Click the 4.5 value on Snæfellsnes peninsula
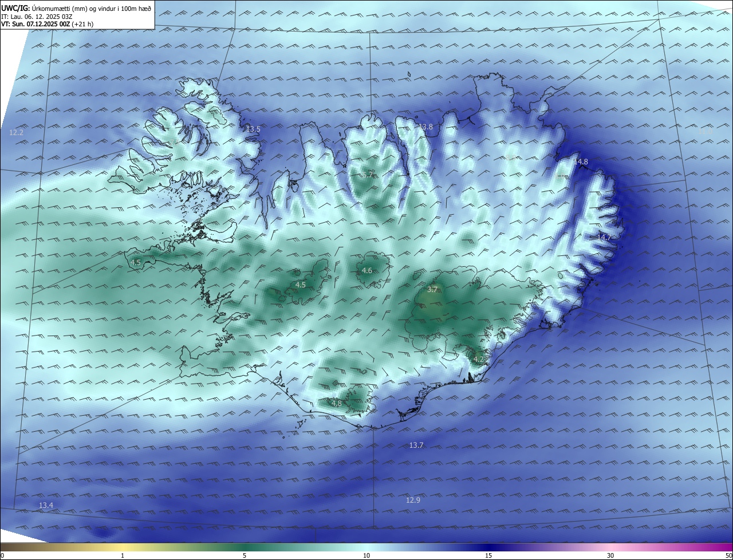 (136, 262)
